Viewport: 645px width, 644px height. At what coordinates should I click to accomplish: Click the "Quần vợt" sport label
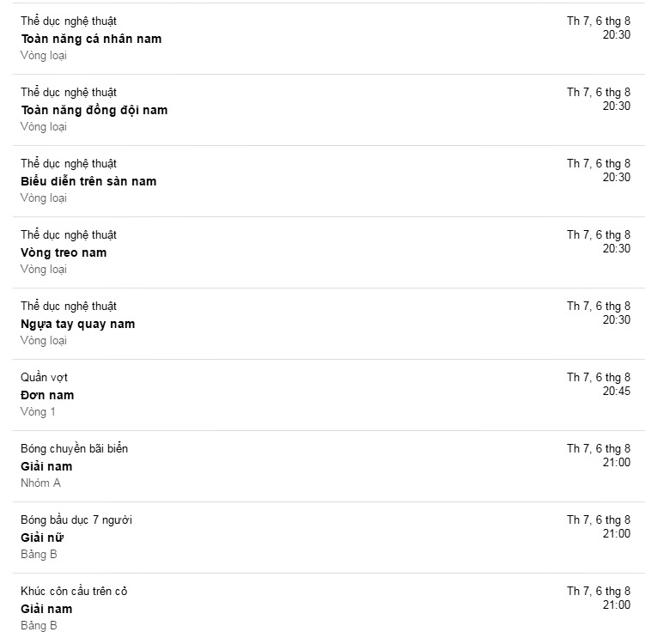(x=44, y=377)
